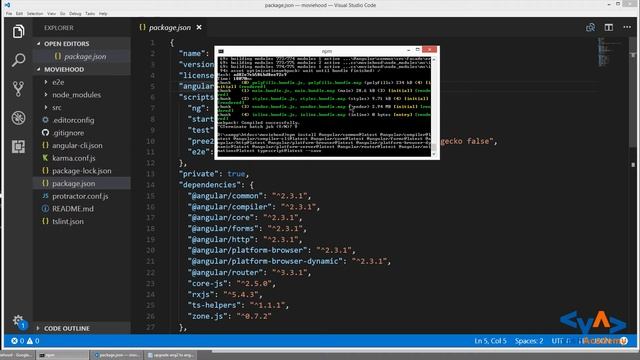Click the Ln 5, Col 5 status item
640x360 pixels.
pos(490,341)
